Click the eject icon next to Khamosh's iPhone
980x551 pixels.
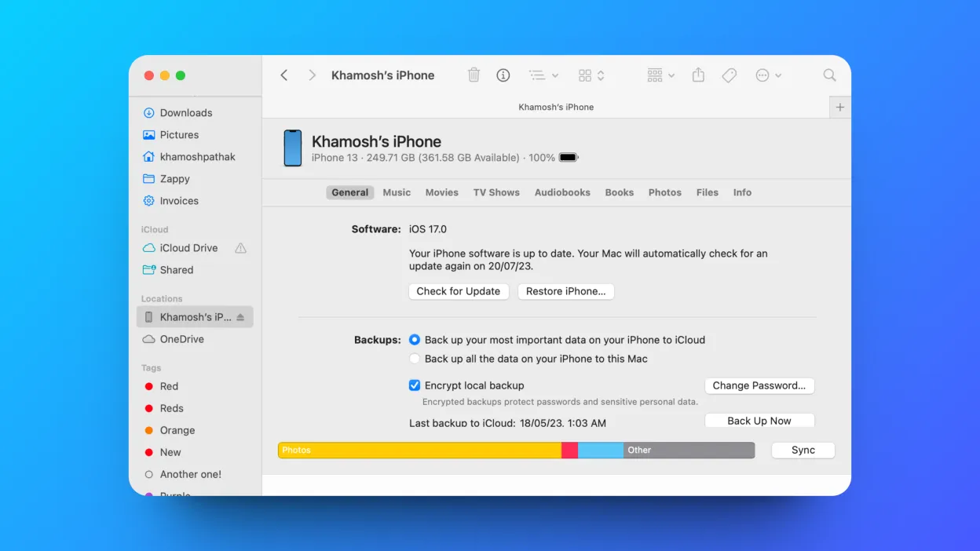pos(242,317)
